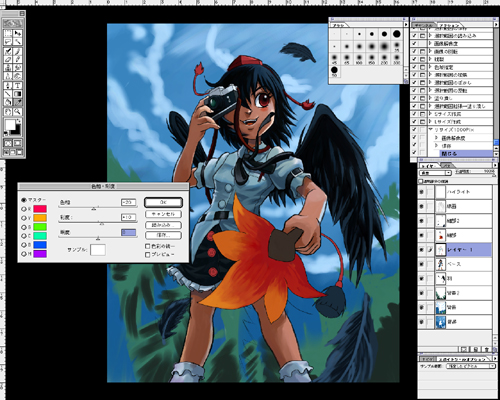Open the Brushes panel menu arrow
This screenshot has width=500, height=400.
(406, 25)
